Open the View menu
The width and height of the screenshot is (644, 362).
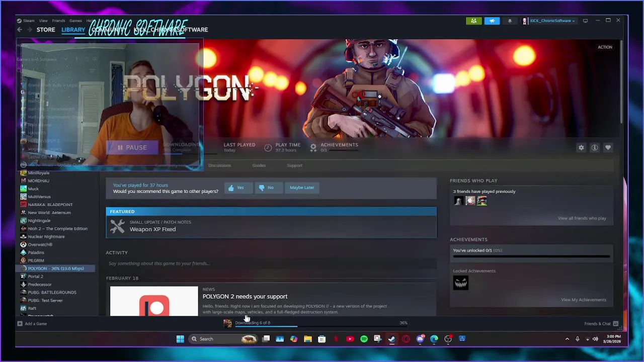[x=43, y=21]
